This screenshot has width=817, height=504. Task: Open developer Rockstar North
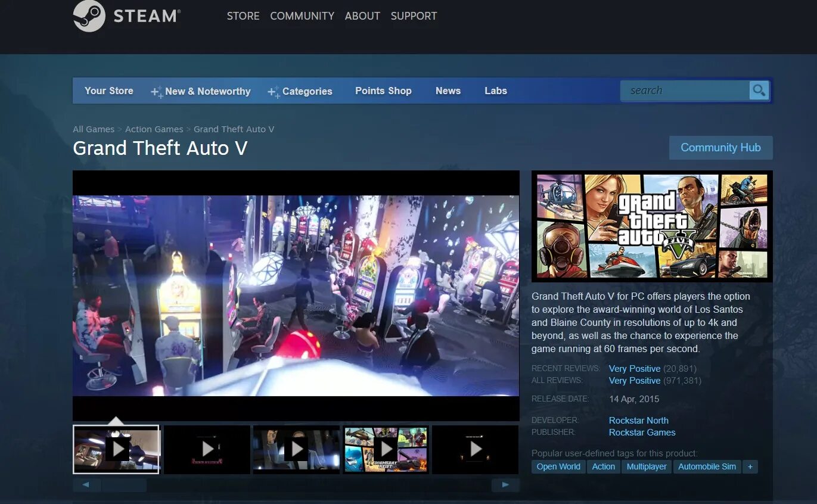coord(639,421)
